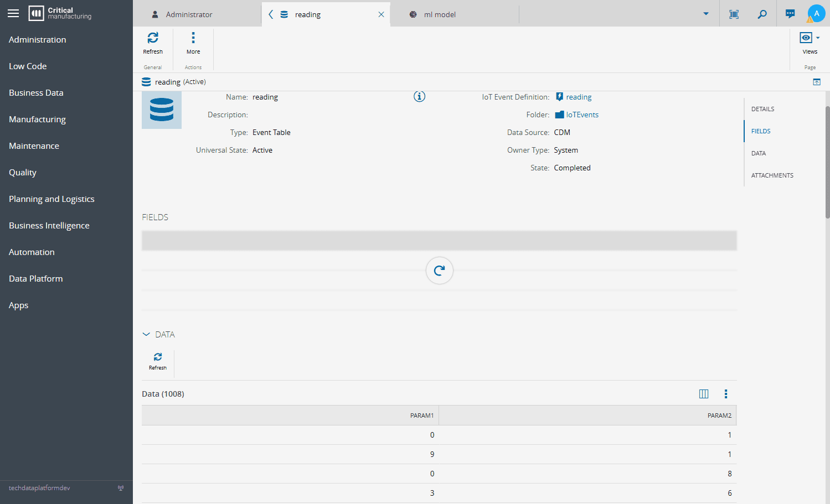
Task: Open the Views dropdown
Action: point(810,38)
